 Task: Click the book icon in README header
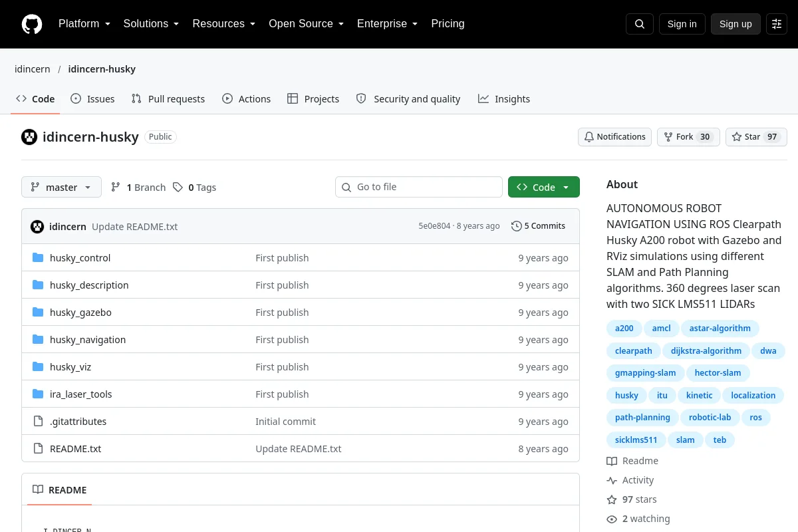click(38, 489)
